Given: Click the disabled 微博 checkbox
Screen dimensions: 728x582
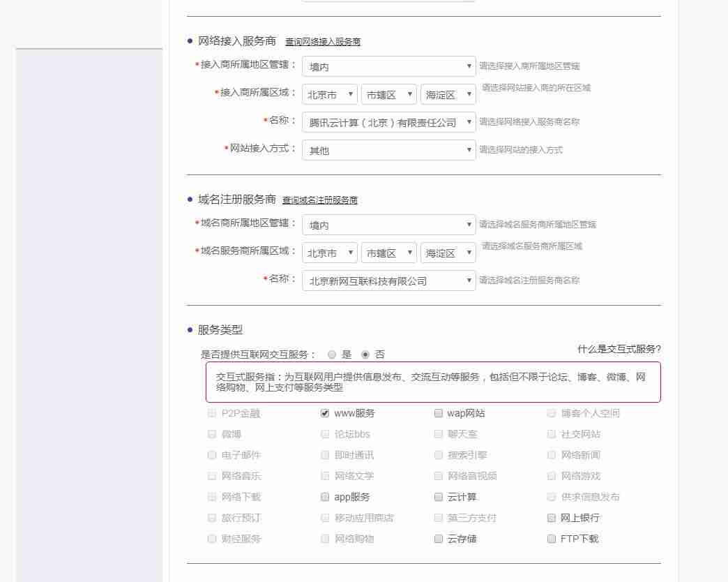Looking at the screenshot, I should (212, 434).
